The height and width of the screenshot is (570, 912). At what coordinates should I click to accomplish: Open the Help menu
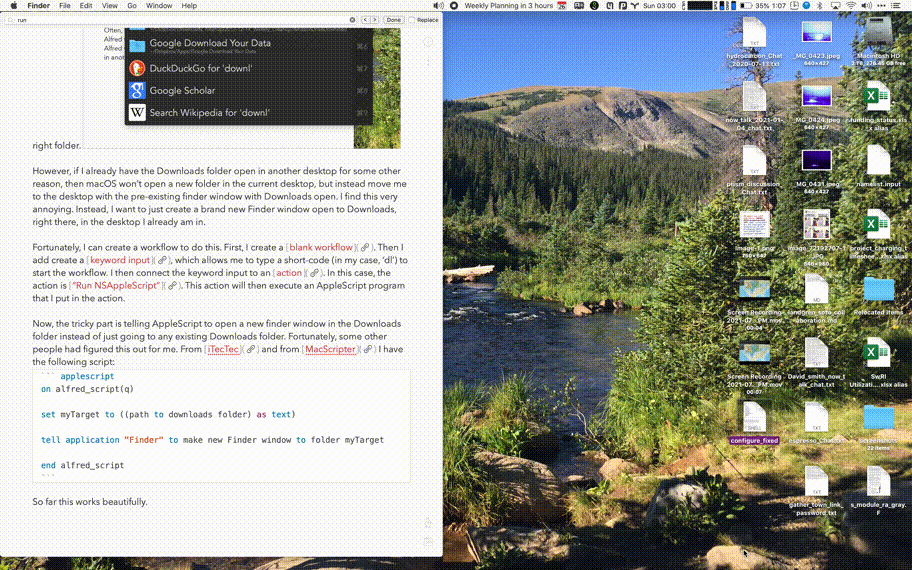(189, 5)
